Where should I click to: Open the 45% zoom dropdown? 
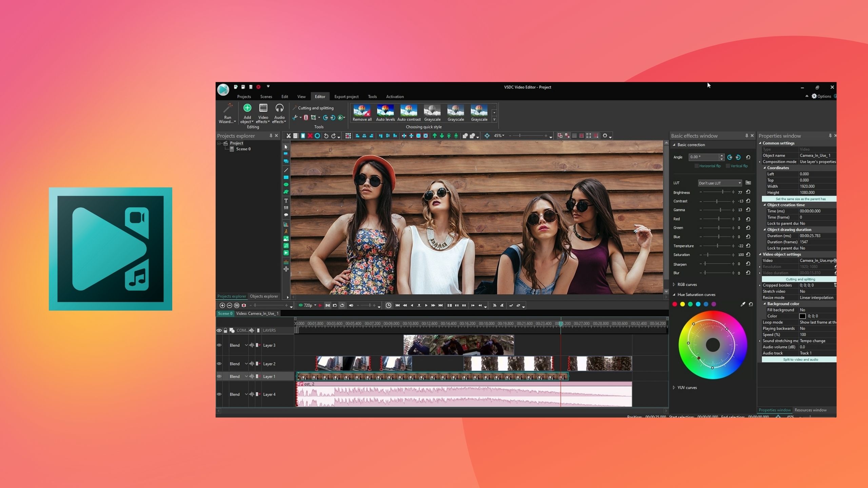coord(499,136)
